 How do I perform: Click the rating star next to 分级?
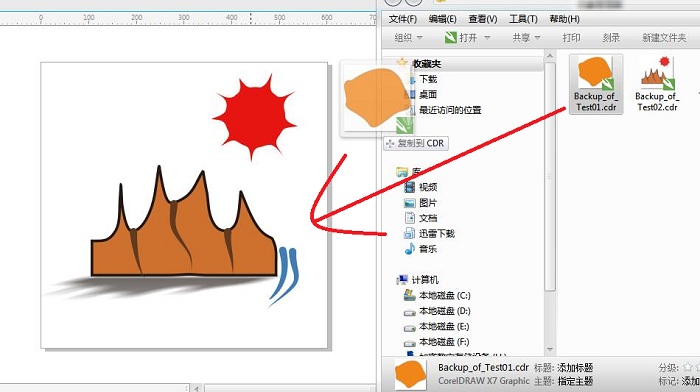point(688,367)
